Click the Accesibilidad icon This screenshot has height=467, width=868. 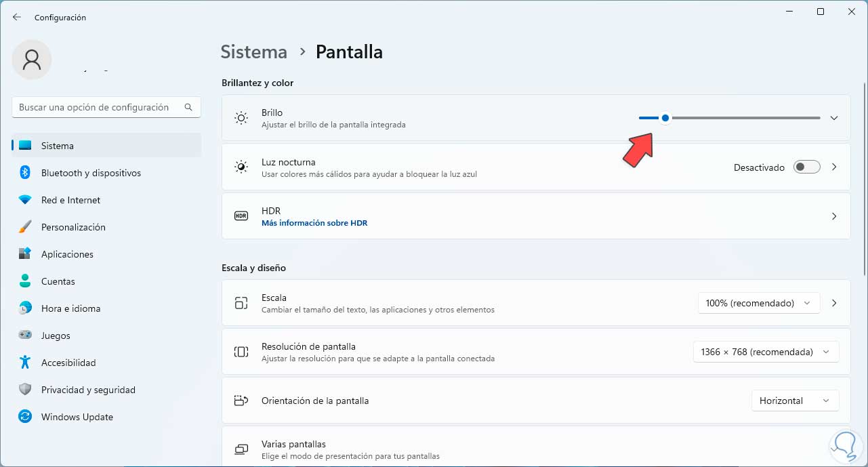click(25, 363)
